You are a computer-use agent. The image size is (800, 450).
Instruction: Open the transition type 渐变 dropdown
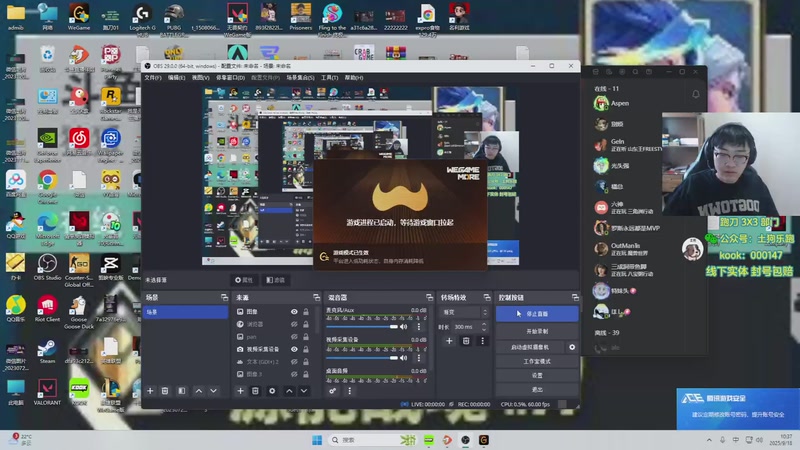click(x=464, y=312)
